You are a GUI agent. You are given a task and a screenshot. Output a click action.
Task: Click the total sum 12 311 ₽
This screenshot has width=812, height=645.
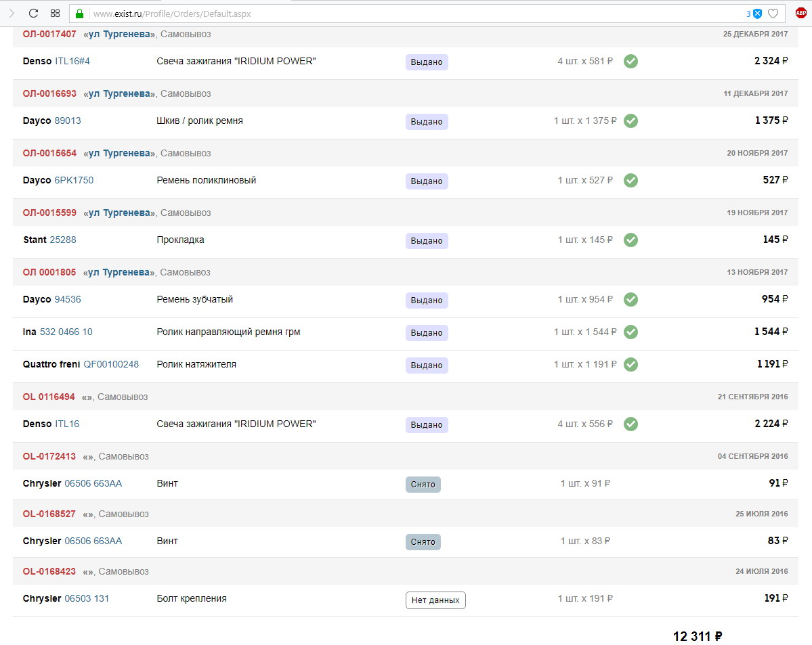click(698, 636)
